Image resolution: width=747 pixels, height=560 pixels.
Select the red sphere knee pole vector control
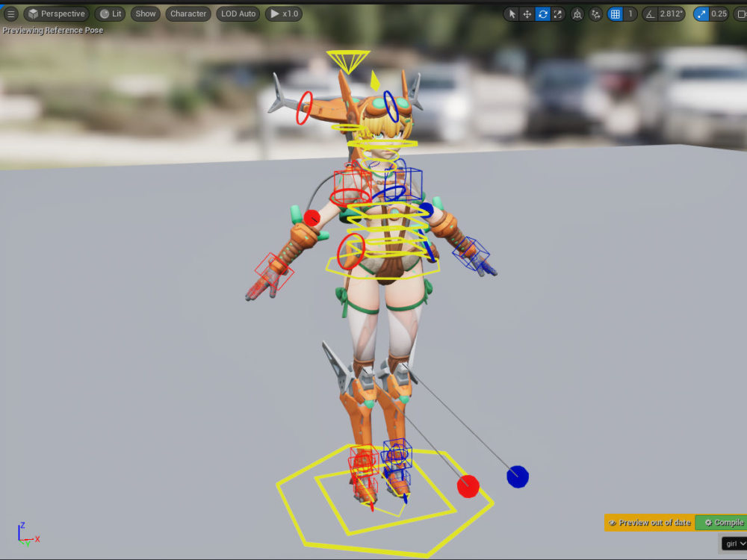point(468,487)
